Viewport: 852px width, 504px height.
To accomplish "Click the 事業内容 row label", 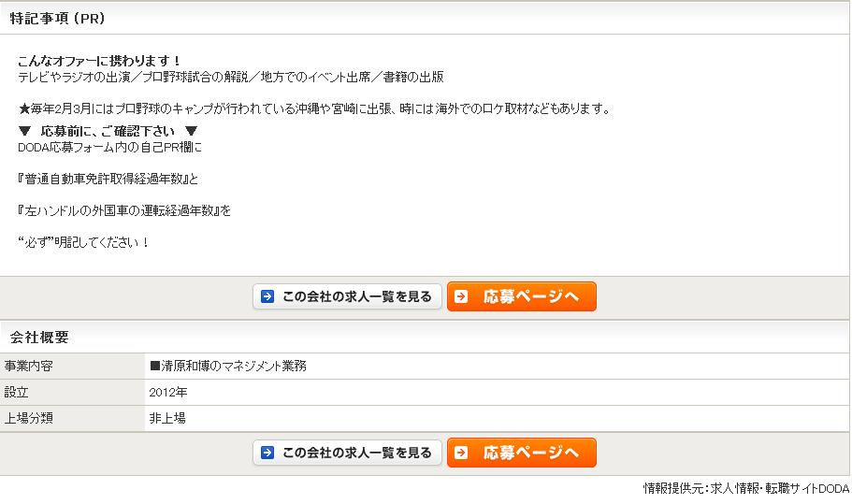I will click(29, 367).
